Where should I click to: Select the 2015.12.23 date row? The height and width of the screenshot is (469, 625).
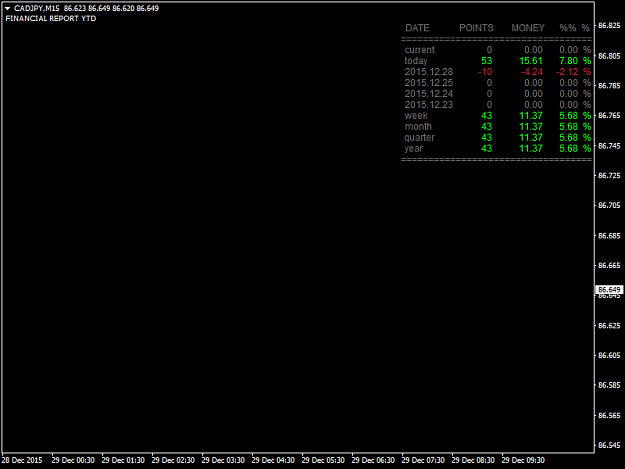tap(428, 105)
